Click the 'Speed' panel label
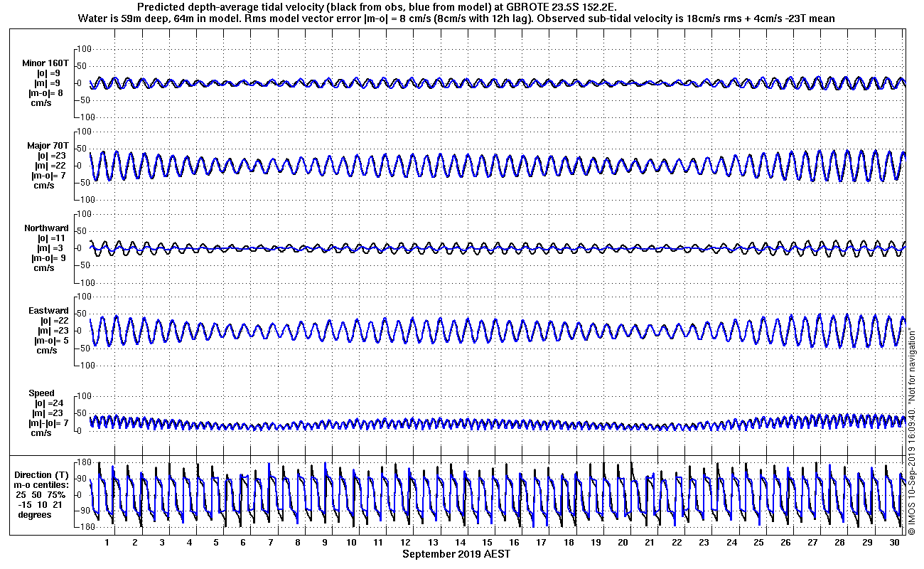Screen dimensions: 924x569 (x=41, y=393)
